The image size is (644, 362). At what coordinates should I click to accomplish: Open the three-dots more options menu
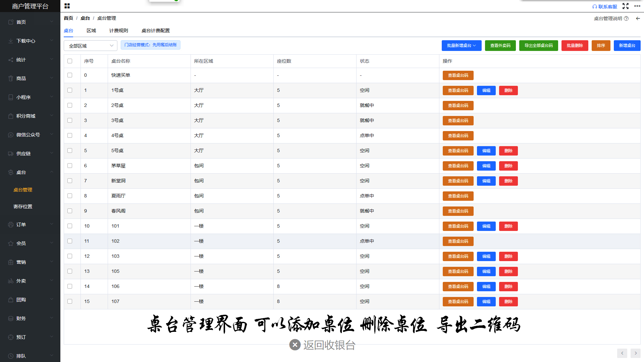(637, 6)
